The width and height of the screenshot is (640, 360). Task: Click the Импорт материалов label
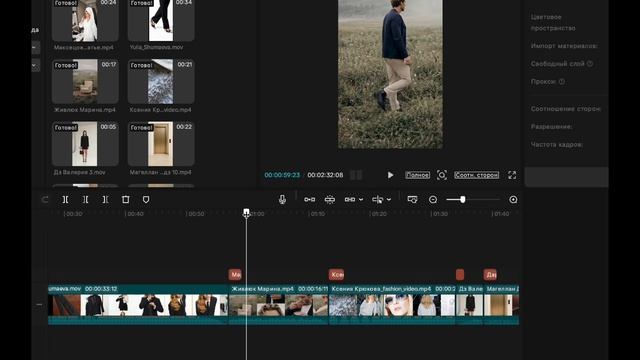[564, 46]
